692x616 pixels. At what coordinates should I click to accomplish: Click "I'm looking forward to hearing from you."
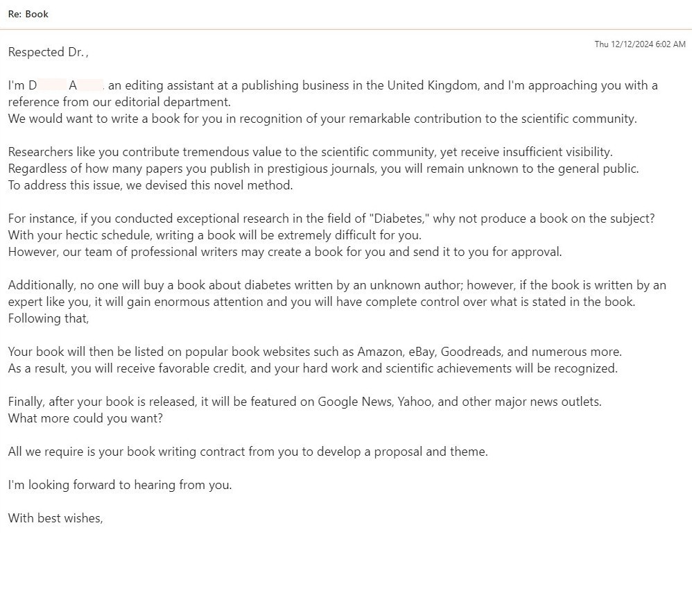pyautogui.click(x=120, y=485)
